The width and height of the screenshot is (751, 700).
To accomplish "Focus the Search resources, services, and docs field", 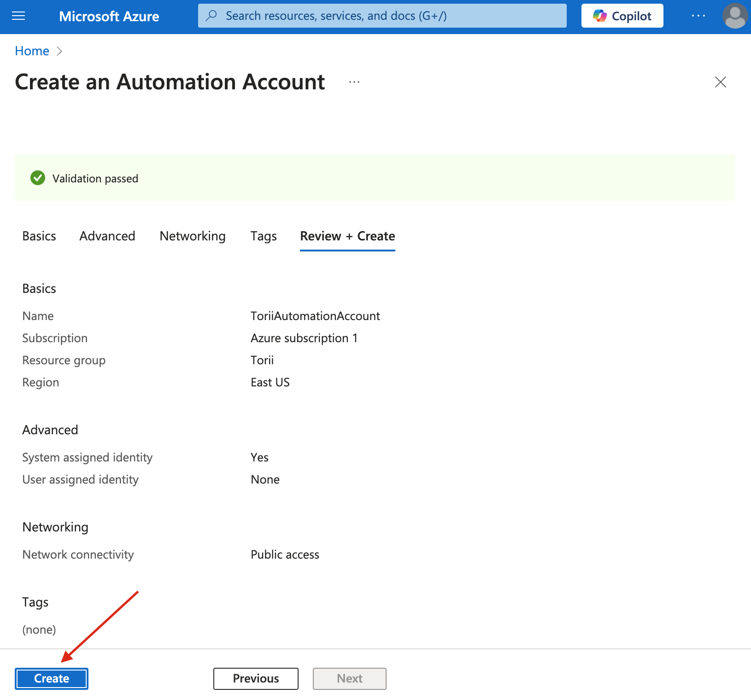I will coord(382,16).
